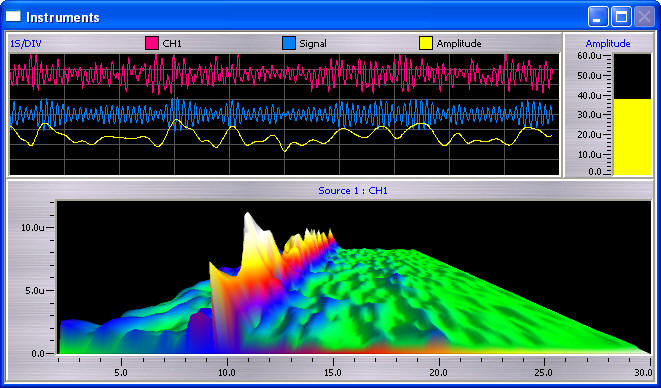
Task: Maximize the Instruments window
Action: click(621, 17)
